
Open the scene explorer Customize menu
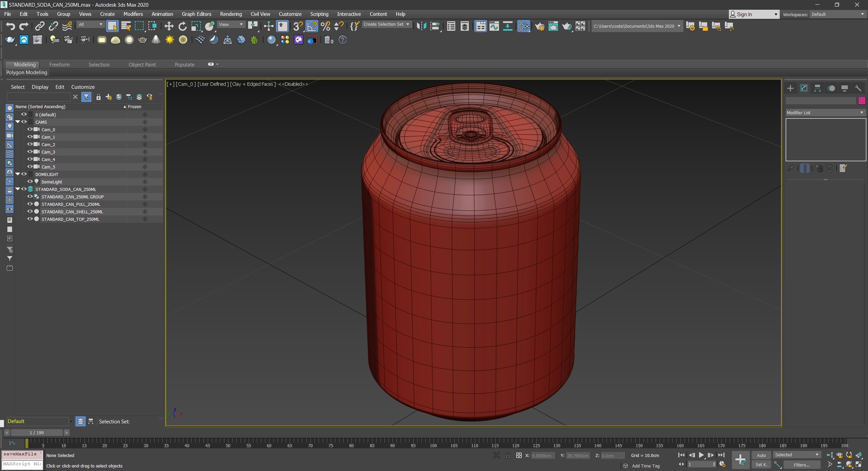click(83, 87)
